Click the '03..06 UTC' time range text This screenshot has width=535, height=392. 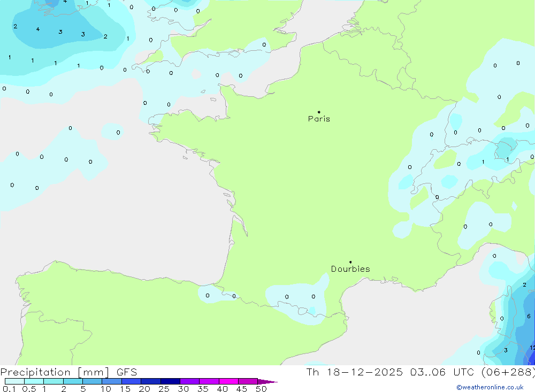[442, 372]
